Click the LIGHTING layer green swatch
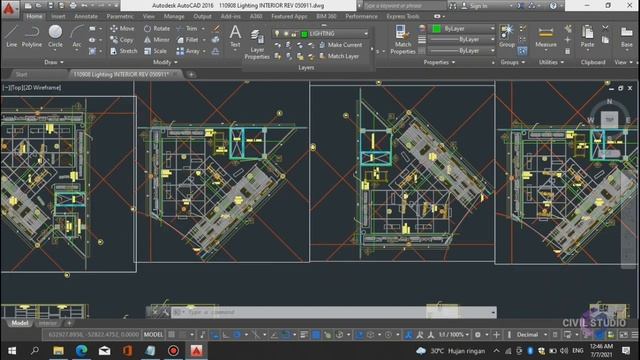Screen dimensions: 640x360 click(x=304, y=34)
